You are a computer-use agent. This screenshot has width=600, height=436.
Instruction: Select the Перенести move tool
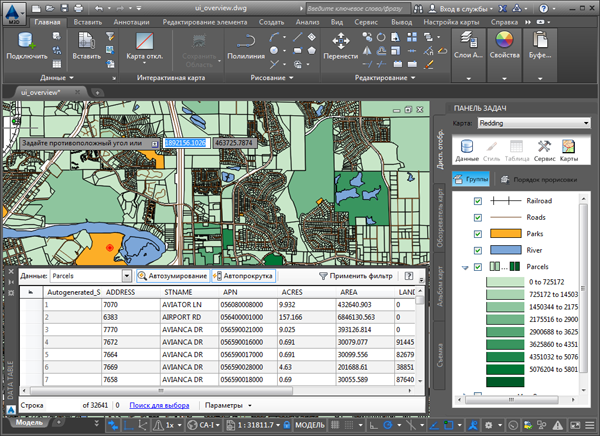pyautogui.click(x=340, y=42)
